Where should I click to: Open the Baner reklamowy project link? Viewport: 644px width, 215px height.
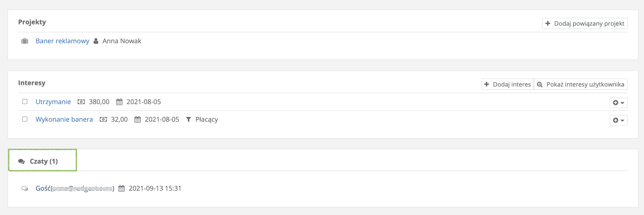click(62, 41)
